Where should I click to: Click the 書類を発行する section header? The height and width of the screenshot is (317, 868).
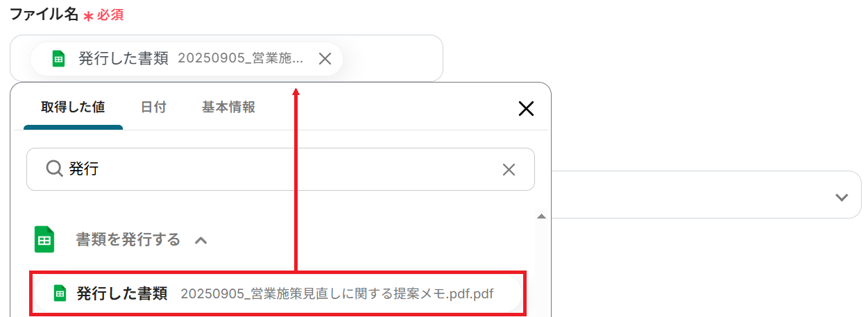point(128,240)
